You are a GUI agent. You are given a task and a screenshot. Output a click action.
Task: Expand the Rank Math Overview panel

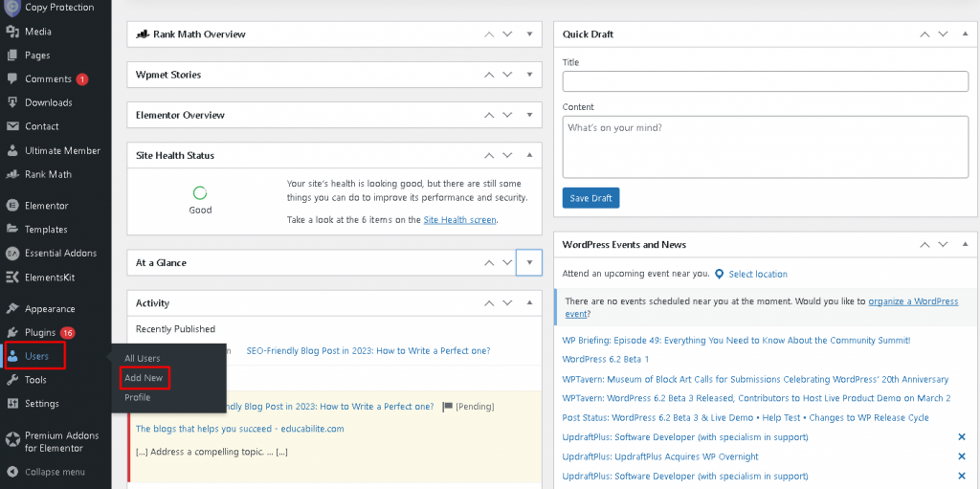529,34
